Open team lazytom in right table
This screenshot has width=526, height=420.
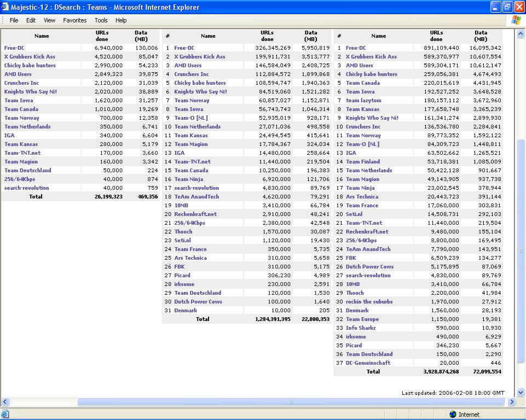(363, 100)
